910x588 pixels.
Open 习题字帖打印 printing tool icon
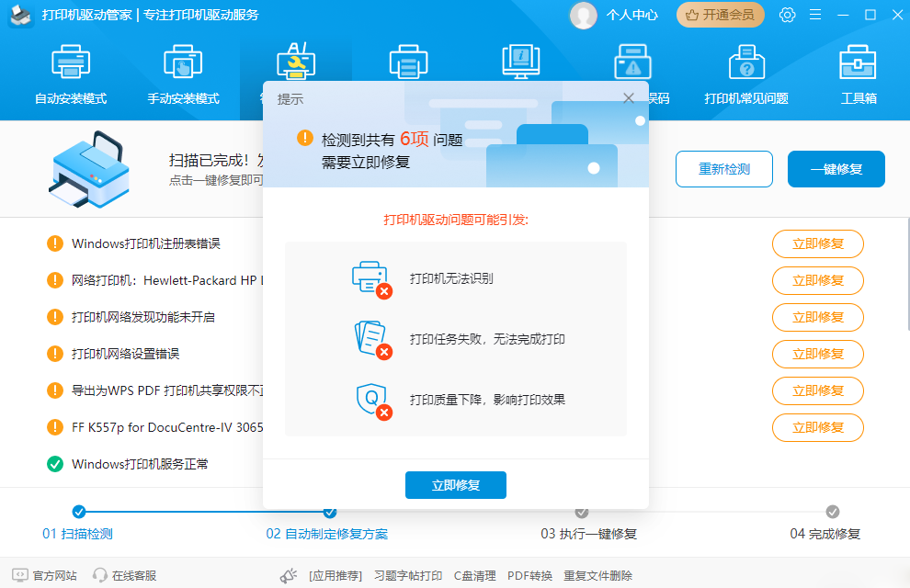pyautogui.click(x=407, y=574)
